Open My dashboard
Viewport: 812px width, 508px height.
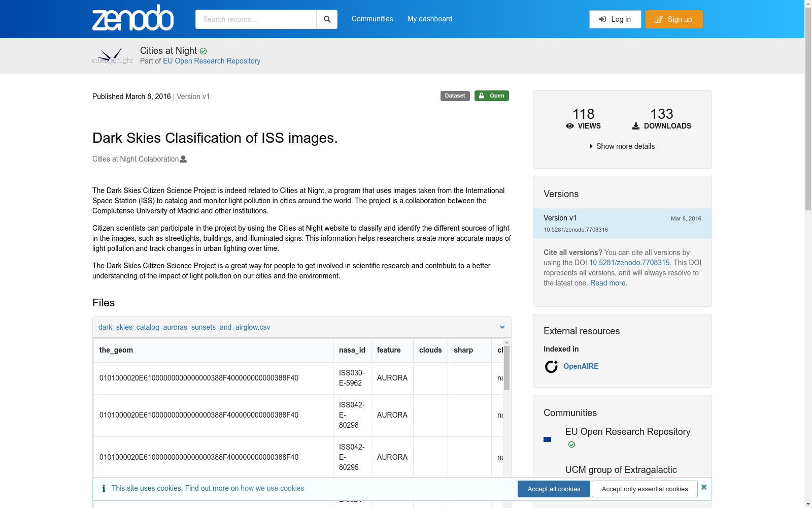[x=430, y=19]
